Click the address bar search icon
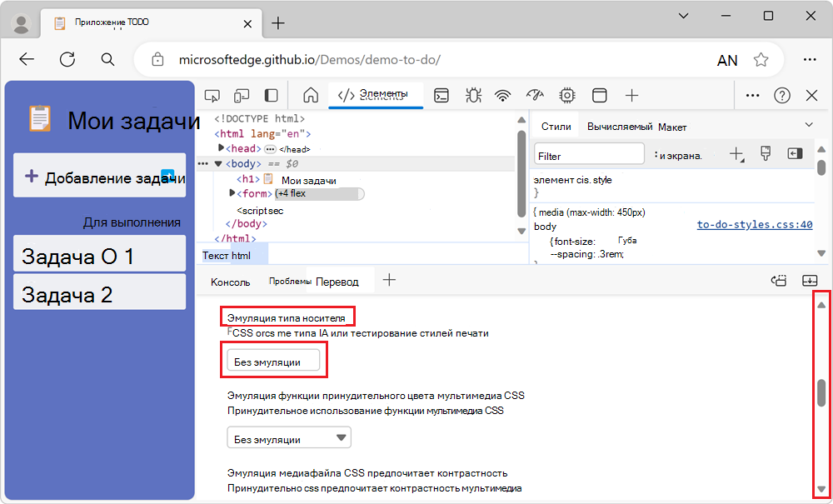Viewport: 833px width, 504px height. pyautogui.click(x=107, y=59)
